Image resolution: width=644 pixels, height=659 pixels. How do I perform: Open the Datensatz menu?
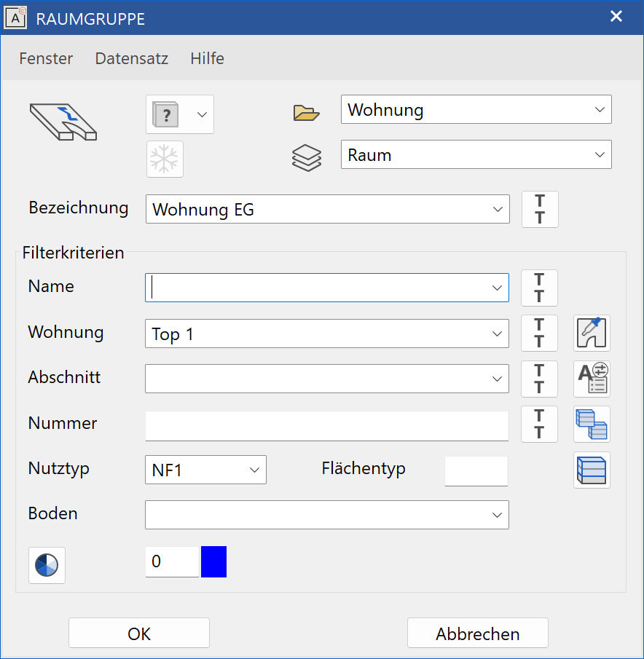point(132,58)
